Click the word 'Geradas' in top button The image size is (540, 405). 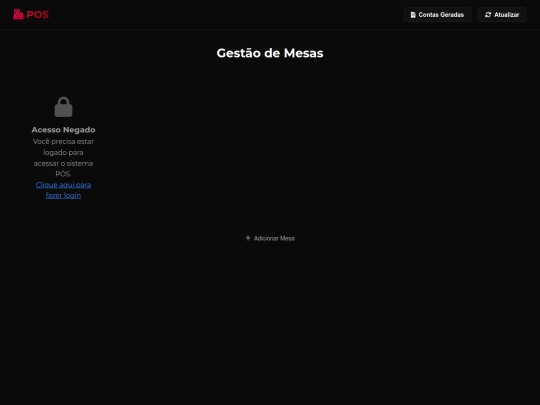tap(452, 15)
